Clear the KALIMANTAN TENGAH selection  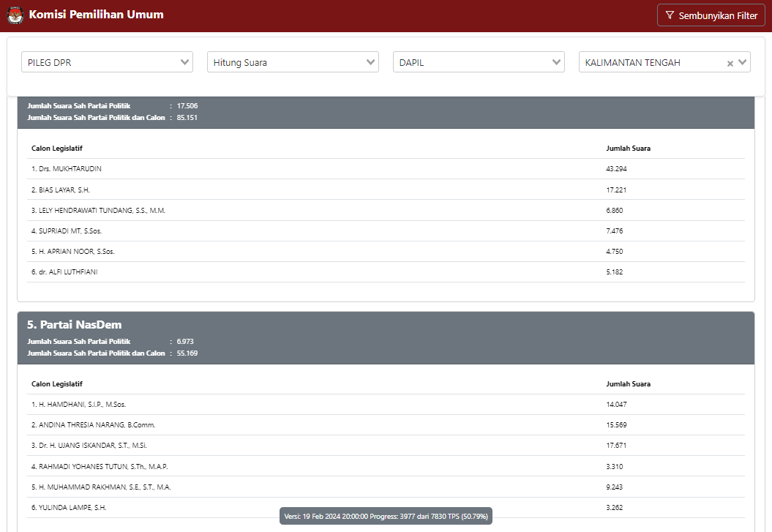pyautogui.click(x=730, y=63)
